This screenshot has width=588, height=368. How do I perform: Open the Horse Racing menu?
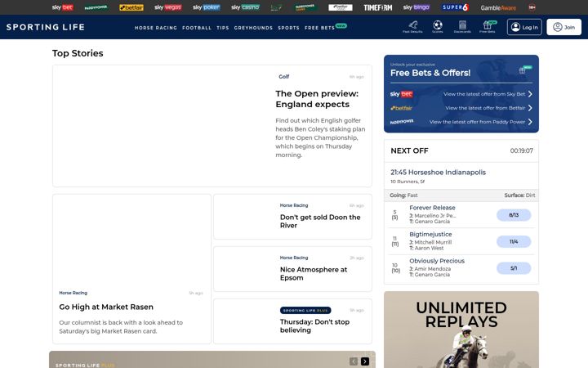tap(156, 28)
